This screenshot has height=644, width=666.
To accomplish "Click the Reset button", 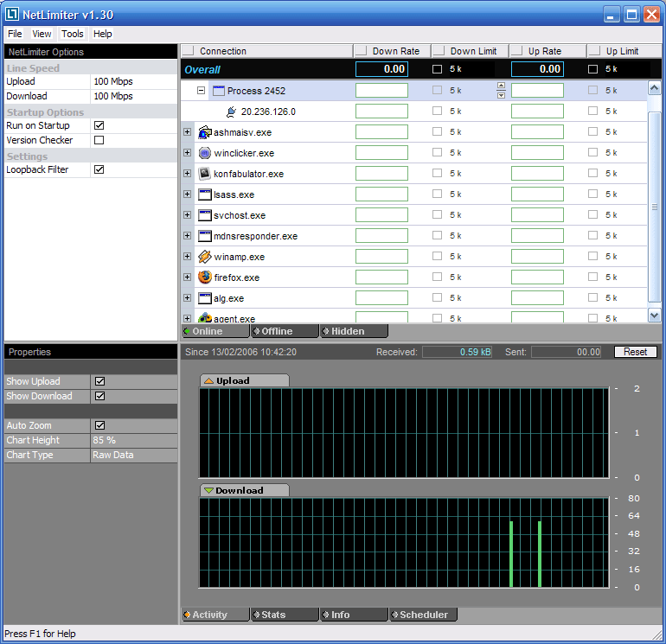I will [636, 352].
